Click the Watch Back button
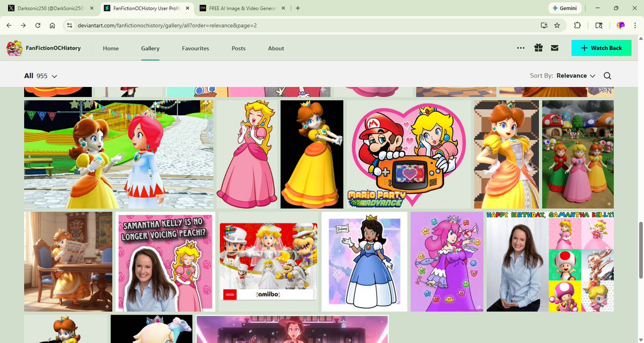Screen dimensions: 644x343 601,48
